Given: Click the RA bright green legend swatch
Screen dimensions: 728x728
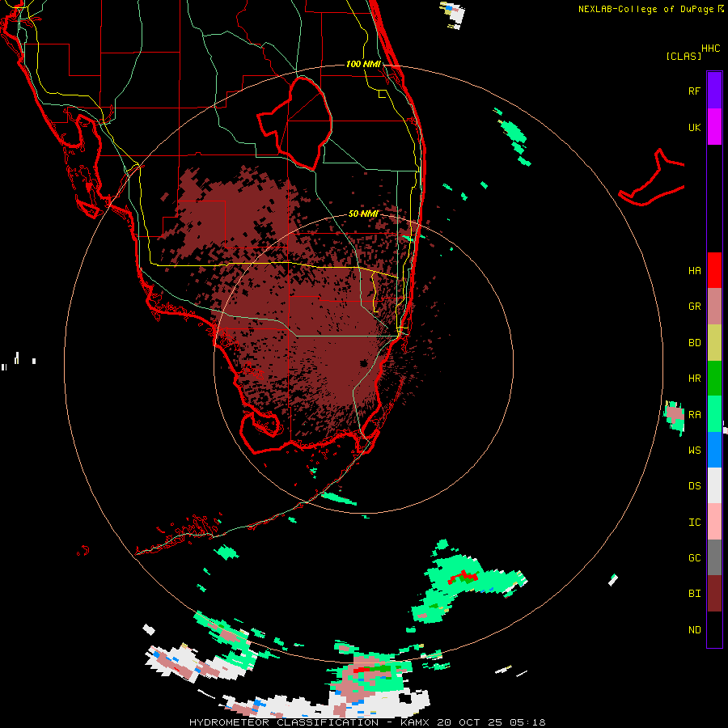Looking at the screenshot, I should click(714, 413).
